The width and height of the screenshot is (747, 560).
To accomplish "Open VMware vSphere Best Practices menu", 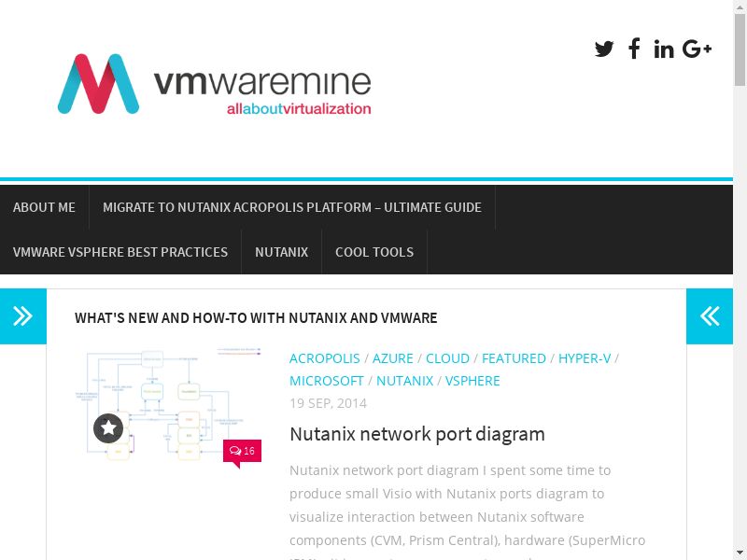I will tap(120, 252).
